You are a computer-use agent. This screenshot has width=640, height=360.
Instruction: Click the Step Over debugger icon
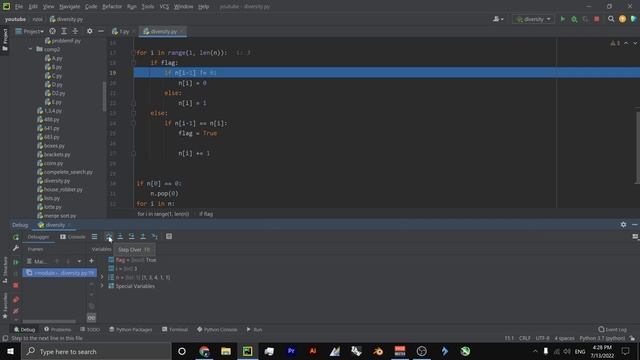coord(109,236)
